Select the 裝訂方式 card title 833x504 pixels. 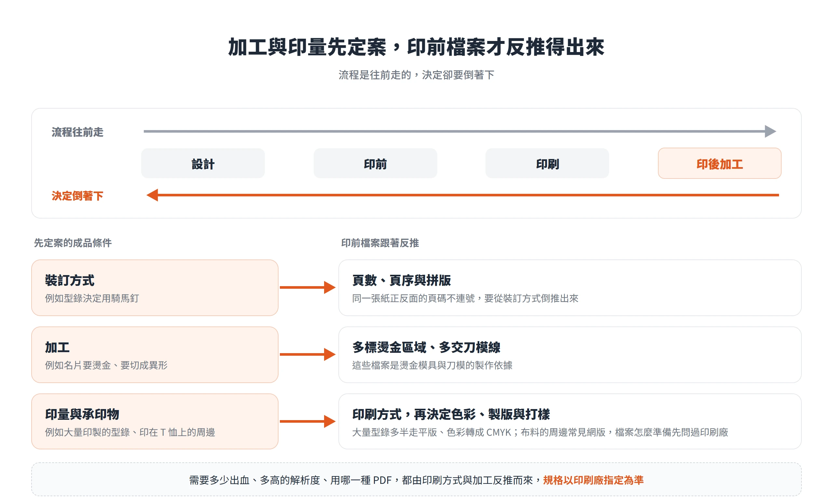click(70, 280)
